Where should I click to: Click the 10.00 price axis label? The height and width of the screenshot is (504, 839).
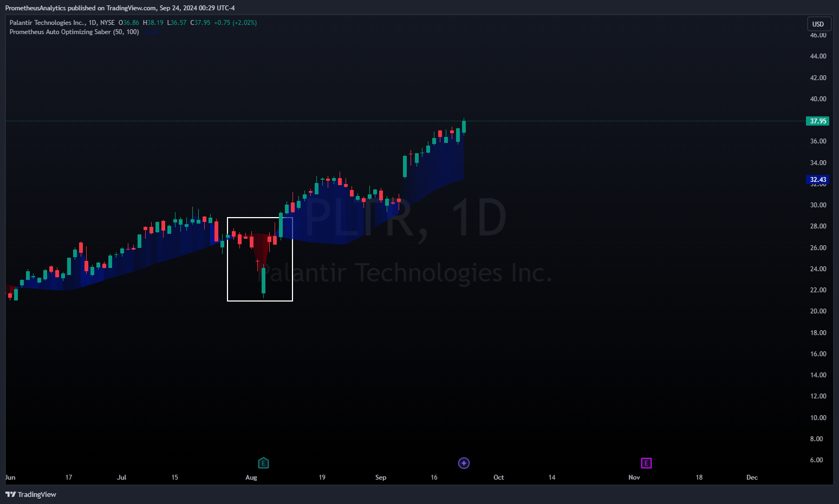tap(818, 418)
